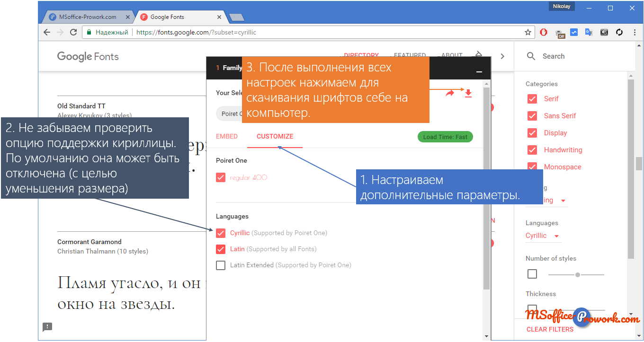Click the selection drawer scrollbar down arrow

pos(486,336)
